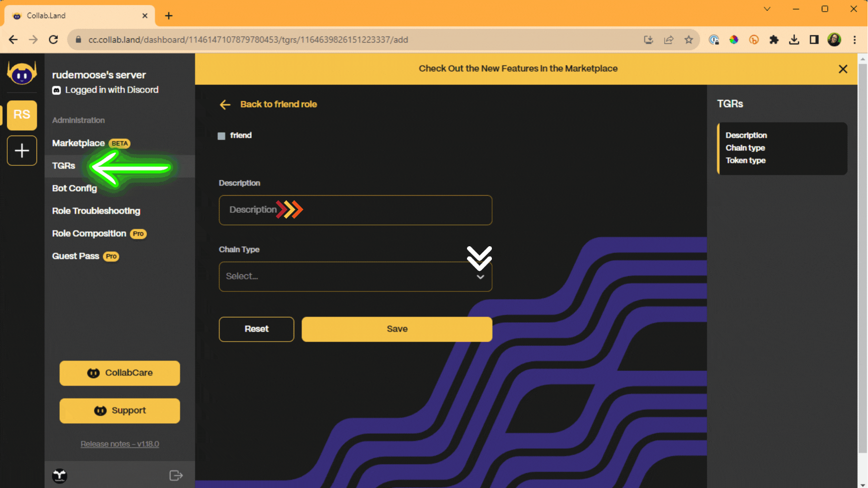Select the Collab.Land browser tab
Image resolution: width=868 pixels, height=488 pixels.
[x=80, y=16]
